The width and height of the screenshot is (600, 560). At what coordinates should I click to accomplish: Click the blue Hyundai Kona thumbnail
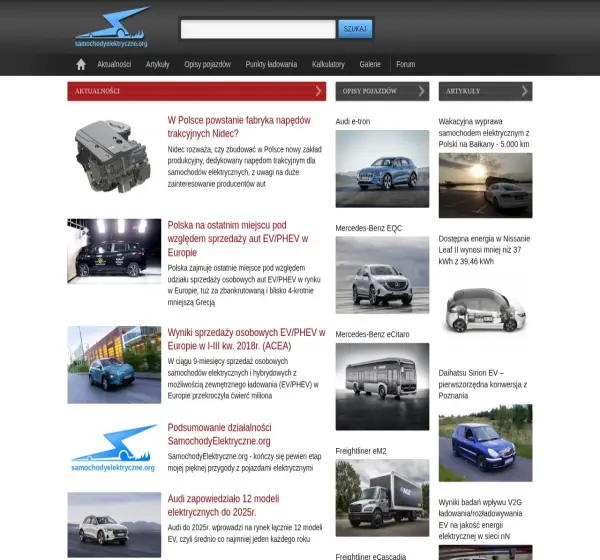[114, 365]
